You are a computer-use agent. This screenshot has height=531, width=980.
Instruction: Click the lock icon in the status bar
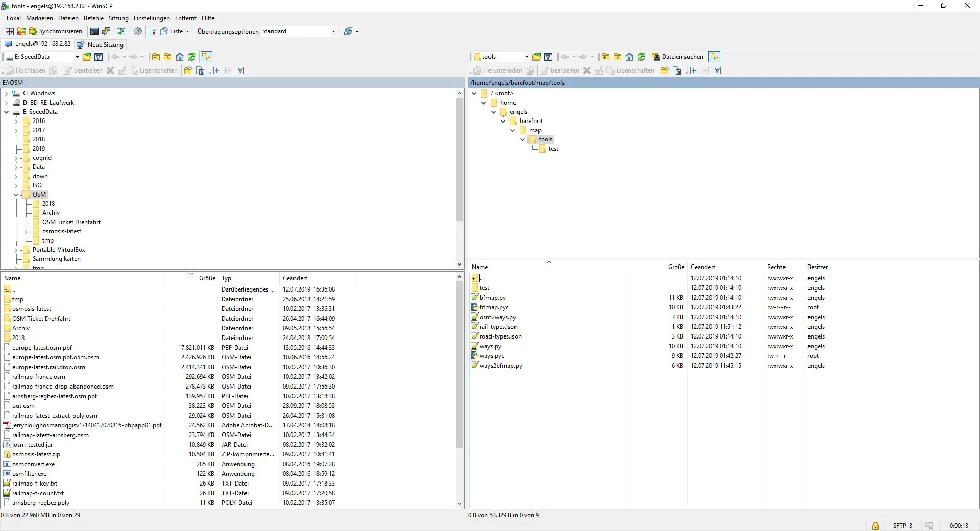coord(875,526)
